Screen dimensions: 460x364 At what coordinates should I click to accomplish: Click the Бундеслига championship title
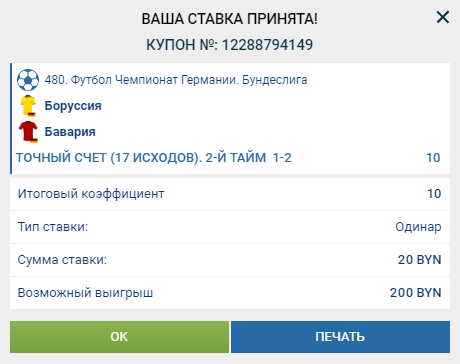click(x=176, y=80)
